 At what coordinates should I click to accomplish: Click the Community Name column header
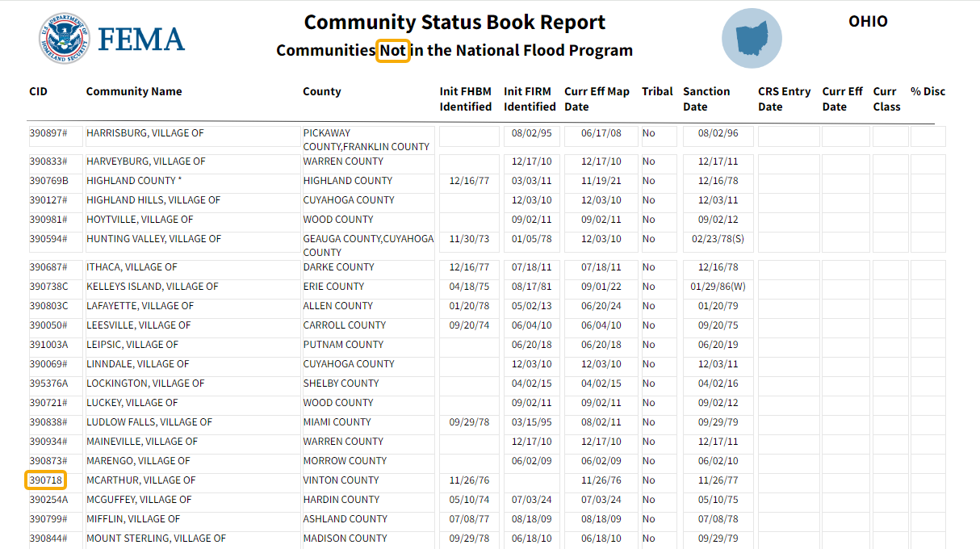point(134,92)
